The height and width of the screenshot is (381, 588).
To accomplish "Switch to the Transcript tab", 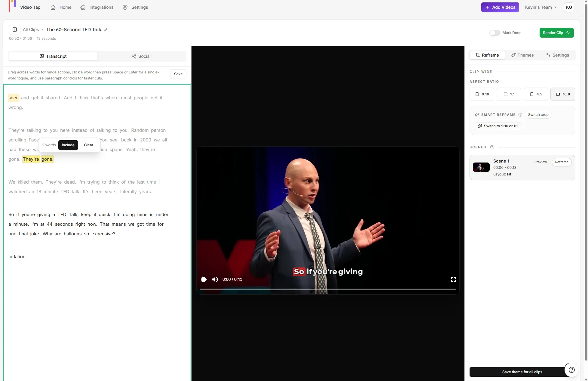I will coord(53,56).
